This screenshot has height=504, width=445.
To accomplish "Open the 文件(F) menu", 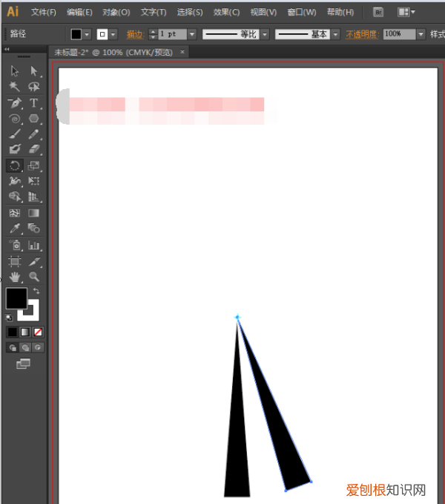I will (x=44, y=13).
